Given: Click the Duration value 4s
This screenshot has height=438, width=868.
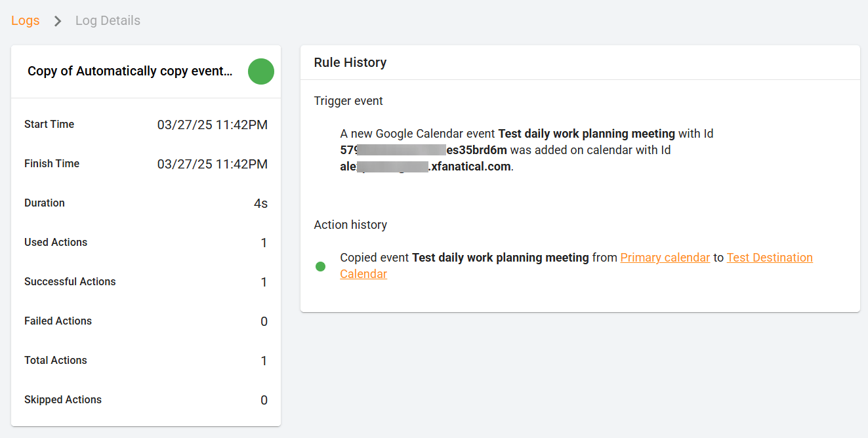Looking at the screenshot, I should coord(260,203).
